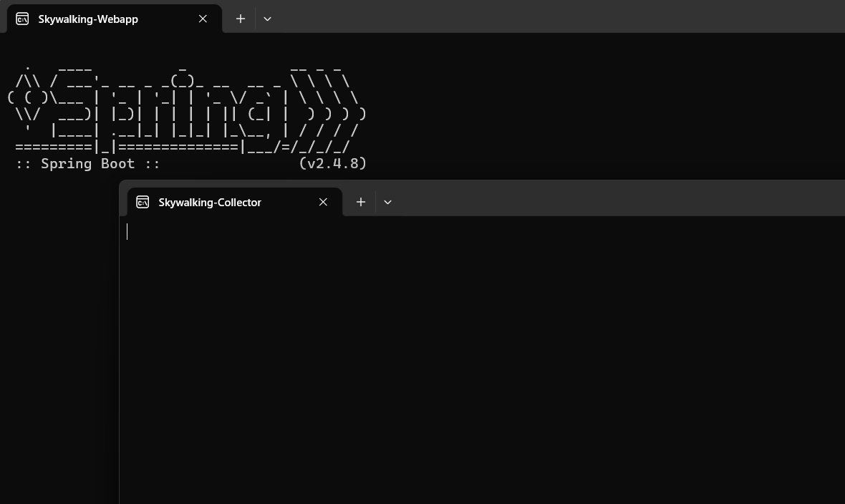Expand profile dropdown in Skywalking-Webapp window
Image resolution: width=845 pixels, height=504 pixels.
(267, 19)
